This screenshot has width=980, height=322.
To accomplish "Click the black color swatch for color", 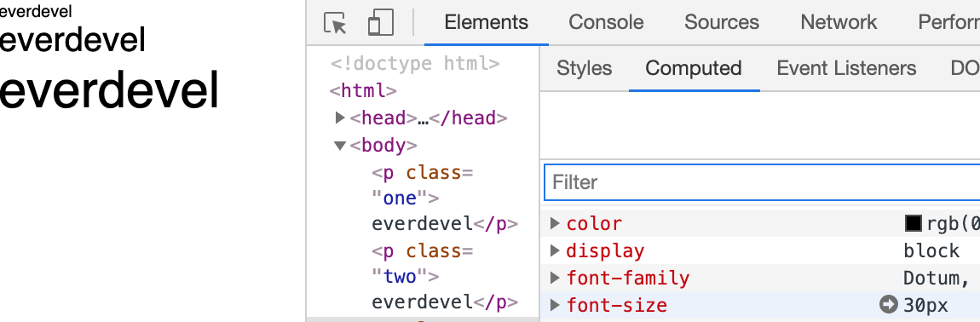I will [914, 223].
